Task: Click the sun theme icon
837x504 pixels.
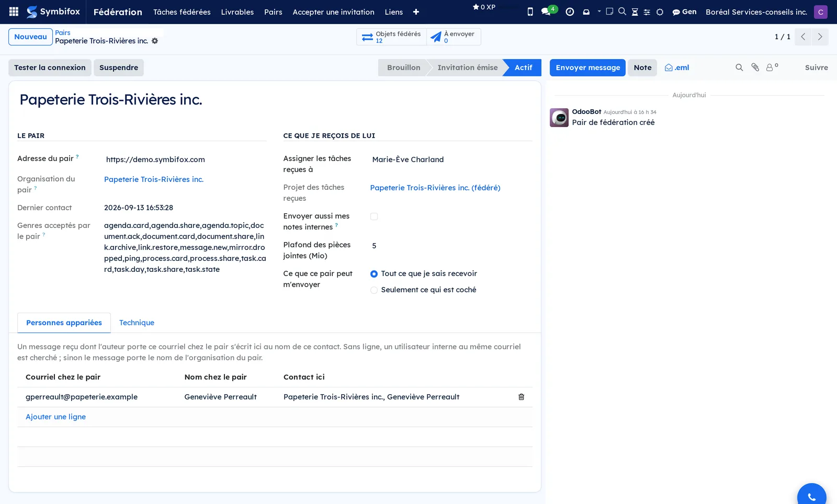Action: tap(660, 12)
